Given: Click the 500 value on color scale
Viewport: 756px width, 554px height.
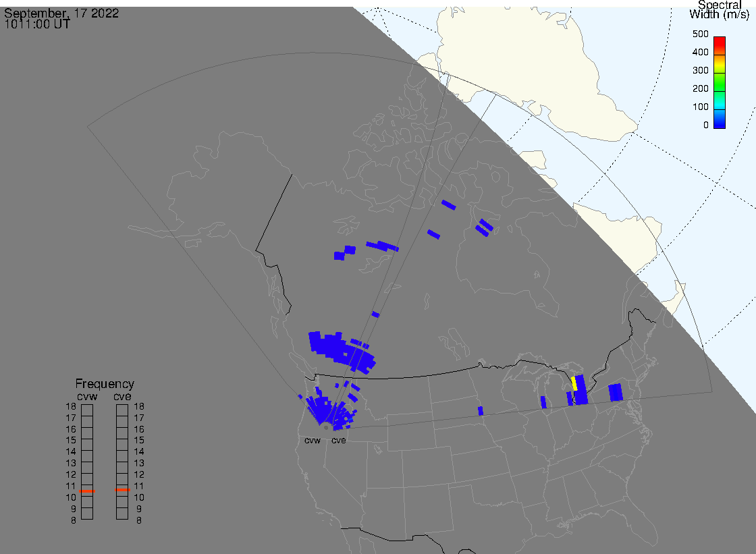Looking at the screenshot, I should pos(700,34).
